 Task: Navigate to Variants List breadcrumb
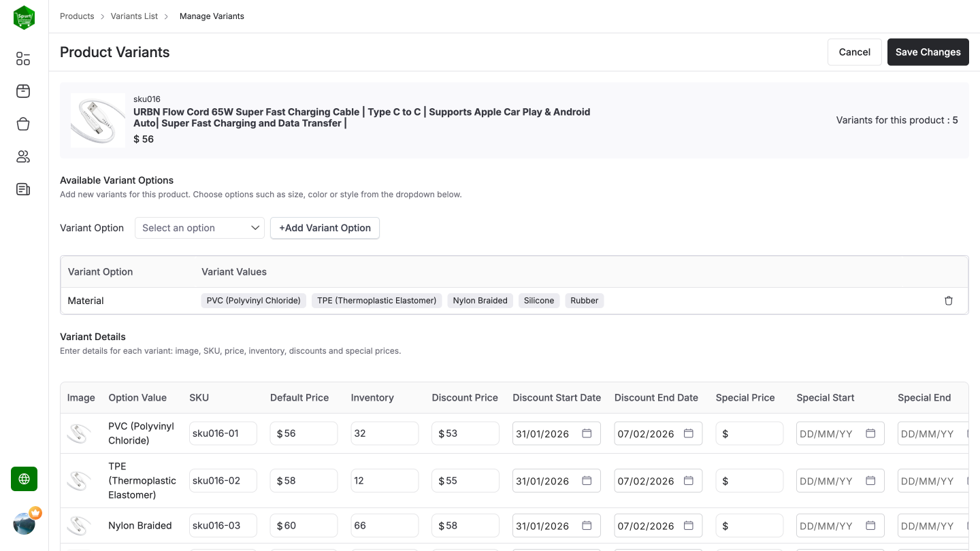133,16
